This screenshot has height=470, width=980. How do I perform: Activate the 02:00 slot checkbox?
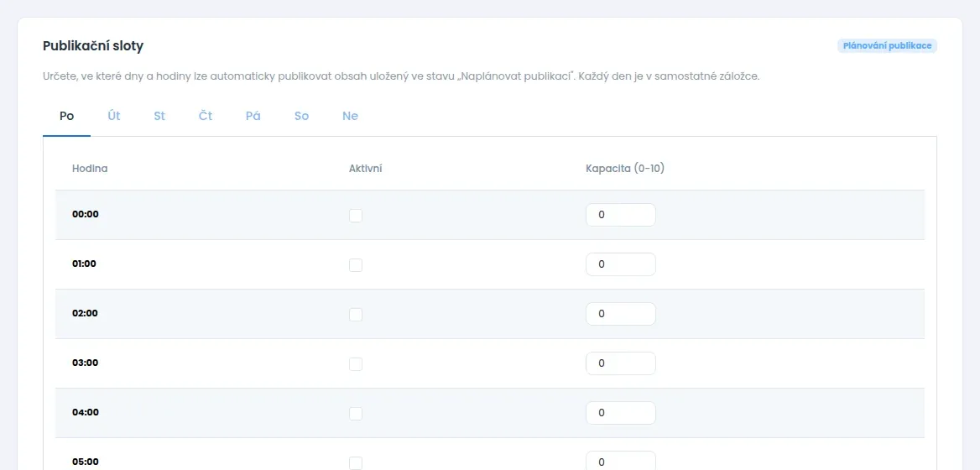pos(356,315)
